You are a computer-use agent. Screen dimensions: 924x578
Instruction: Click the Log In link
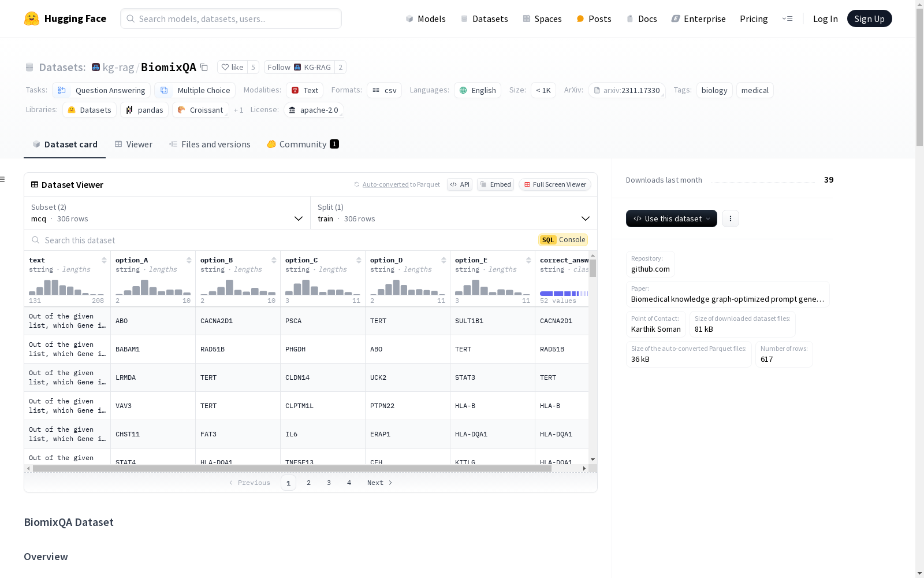[825, 18]
